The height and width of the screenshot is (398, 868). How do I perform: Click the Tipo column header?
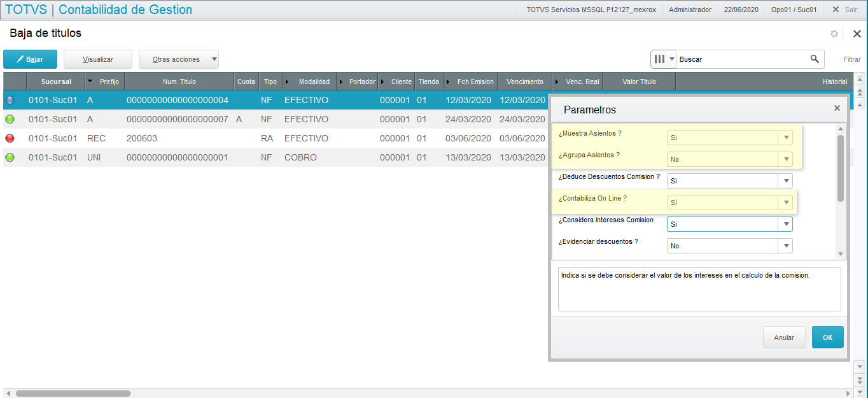270,82
